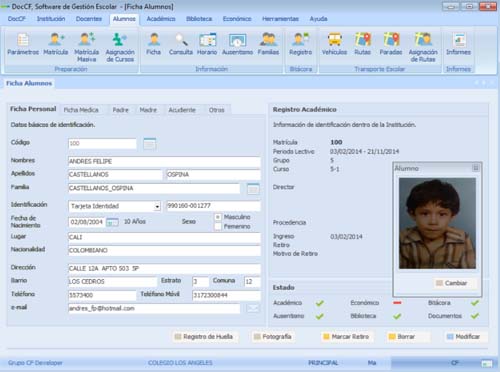Open the lookup button beside Código field
500x372 pixels.
coord(150,144)
